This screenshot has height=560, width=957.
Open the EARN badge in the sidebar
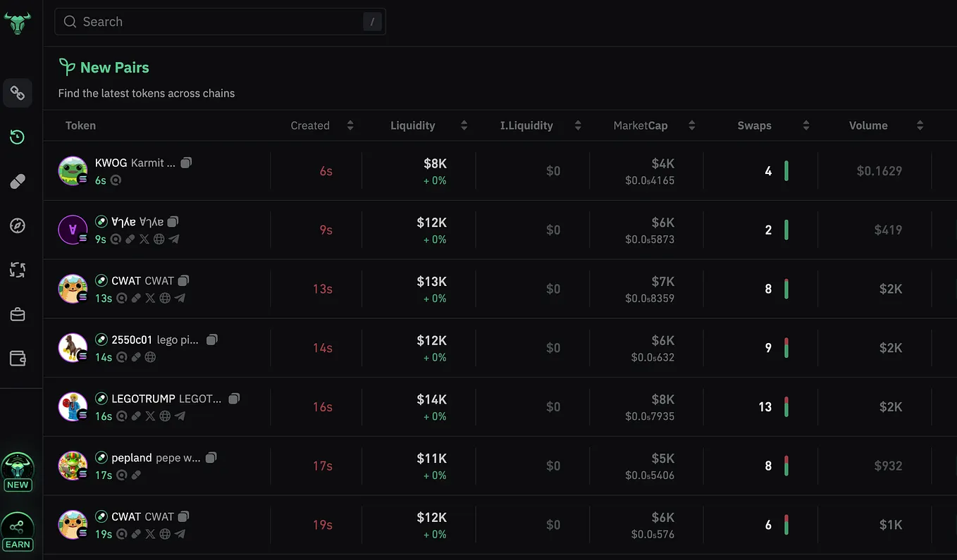tap(18, 532)
